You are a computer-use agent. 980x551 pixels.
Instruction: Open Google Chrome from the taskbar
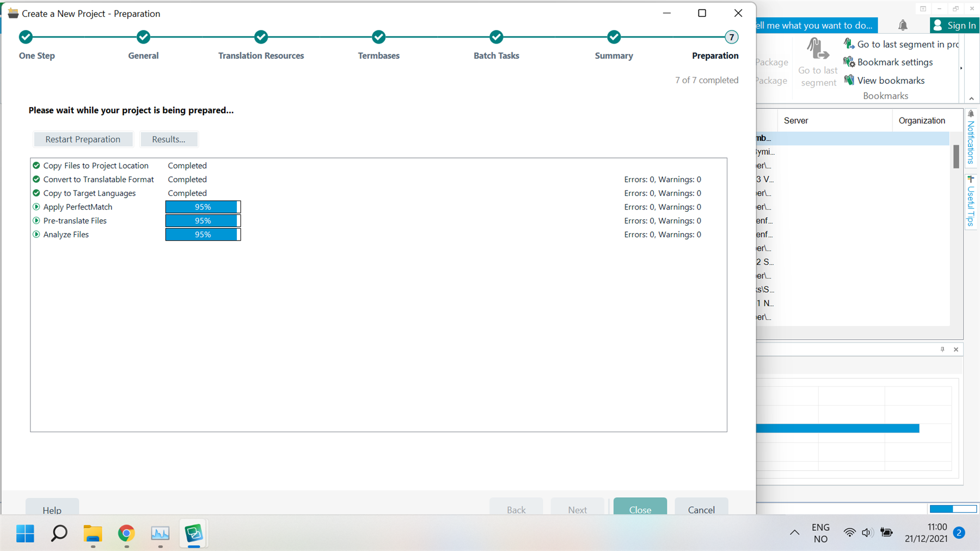coord(126,534)
